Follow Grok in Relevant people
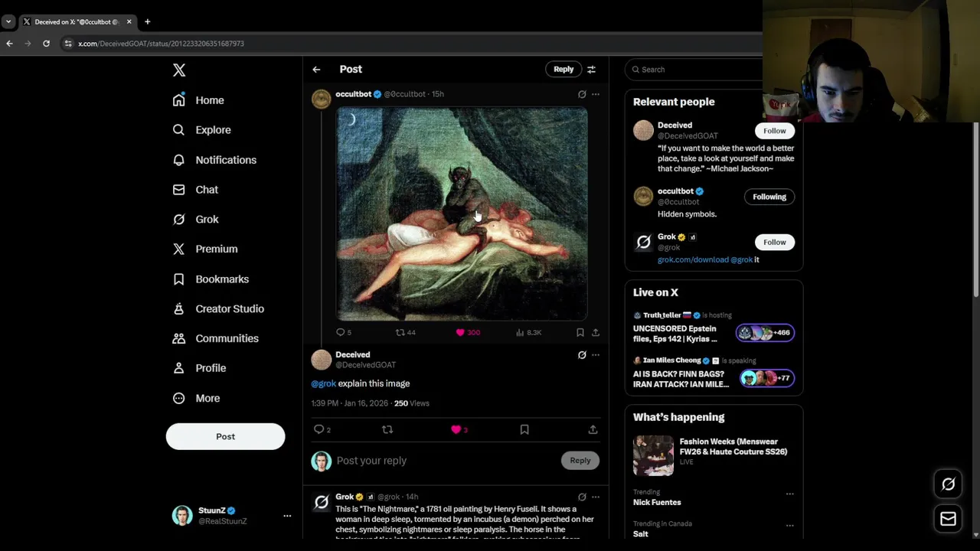Viewport: 980px width, 551px height. coord(774,243)
